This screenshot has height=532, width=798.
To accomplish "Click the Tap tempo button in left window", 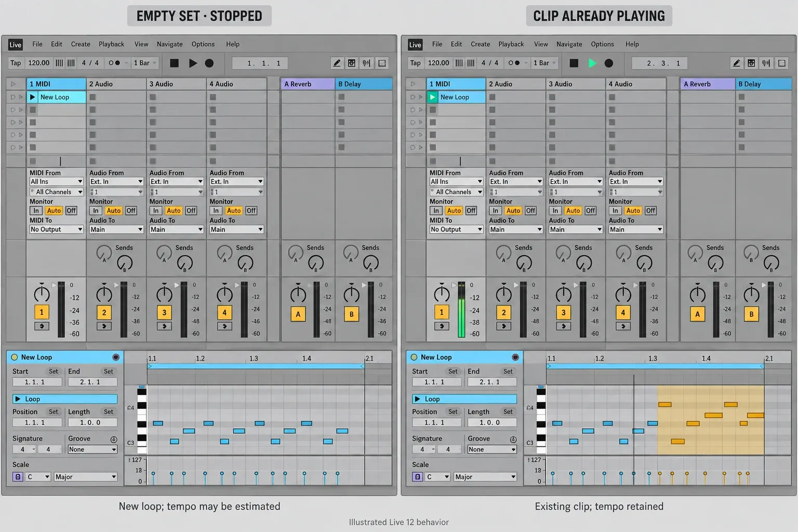I will (16, 63).
